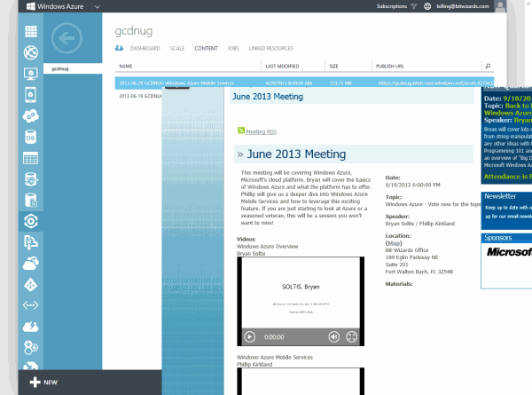Screen dimensions: 532x395
Task: Switch to the SCALE tab
Action: tap(177, 48)
